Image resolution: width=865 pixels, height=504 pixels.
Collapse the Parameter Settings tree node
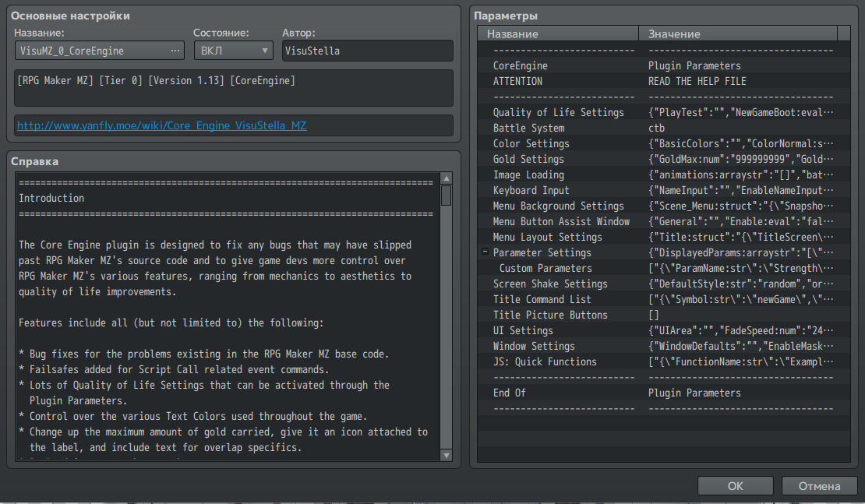click(485, 252)
